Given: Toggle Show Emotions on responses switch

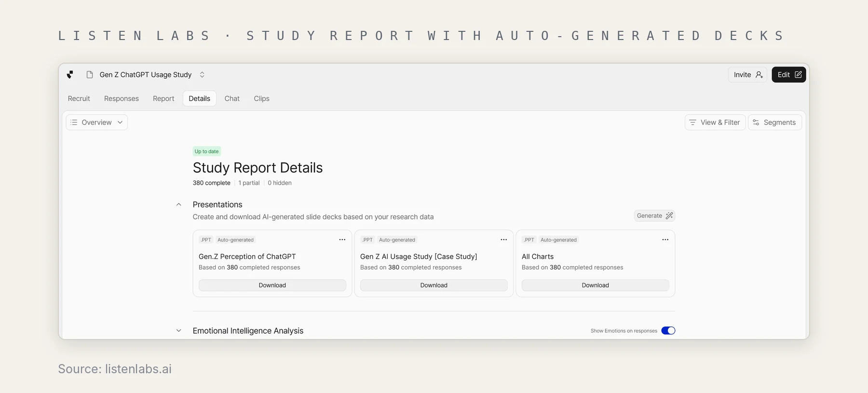Looking at the screenshot, I should (668, 331).
